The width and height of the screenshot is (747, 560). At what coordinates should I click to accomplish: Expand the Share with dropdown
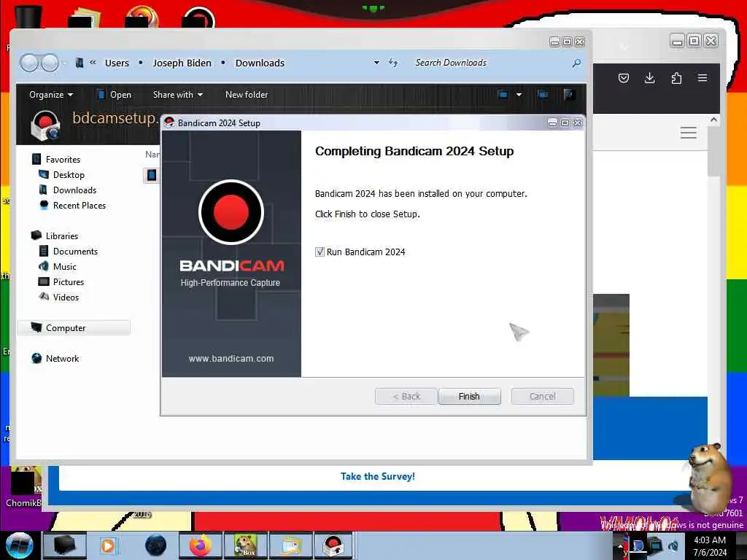pos(178,95)
